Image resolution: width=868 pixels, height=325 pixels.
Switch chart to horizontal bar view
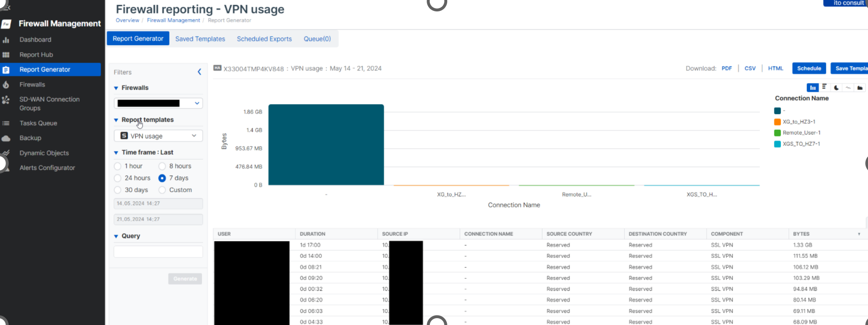point(824,87)
